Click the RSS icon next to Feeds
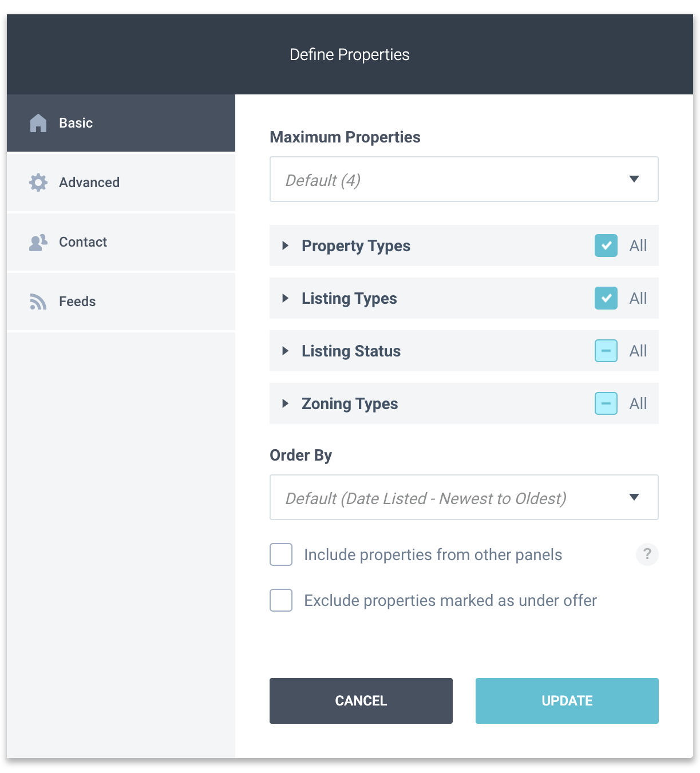Viewport: 700px width, 773px height. (x=38, y=301)
